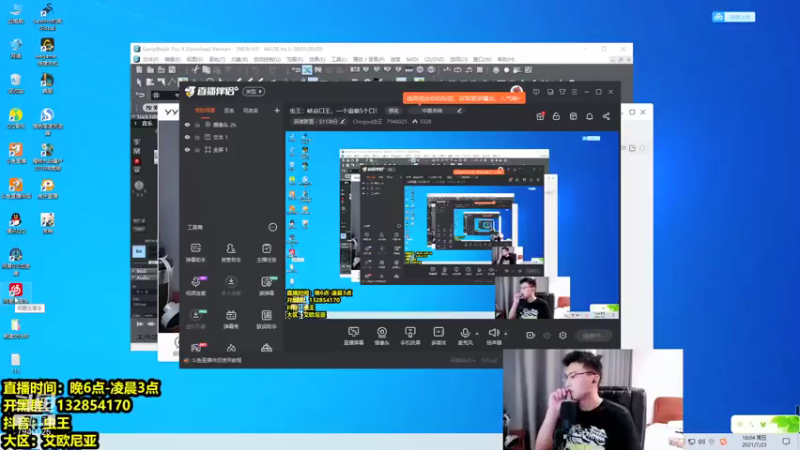
Task: Lock the 摄像头 source layer
Action: [x=197, y=124]
